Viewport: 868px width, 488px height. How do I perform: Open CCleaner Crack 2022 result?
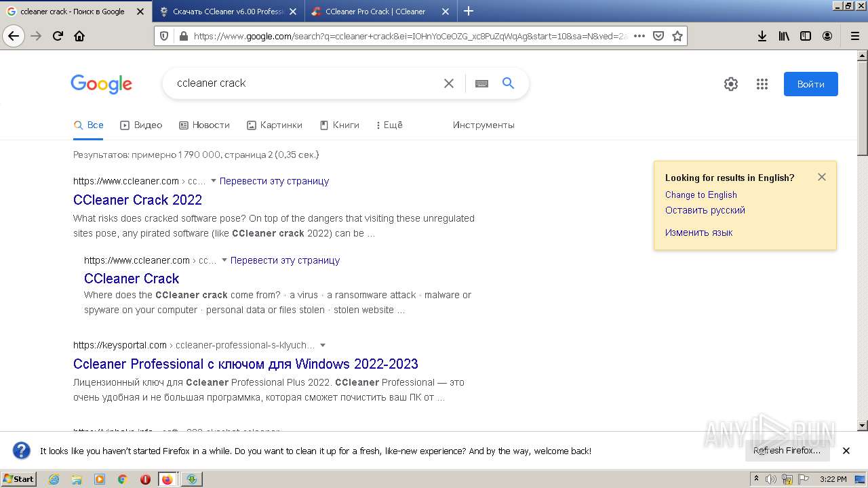pos(138,200)
